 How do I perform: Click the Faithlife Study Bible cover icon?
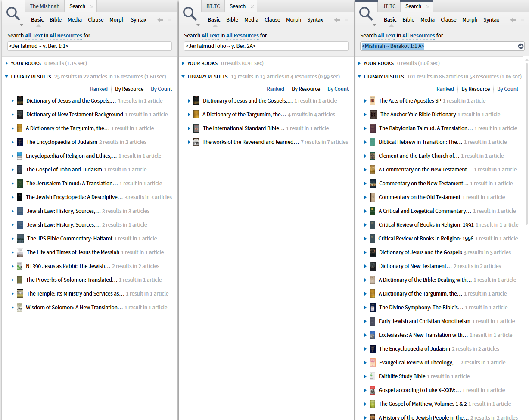click(372, 376)
